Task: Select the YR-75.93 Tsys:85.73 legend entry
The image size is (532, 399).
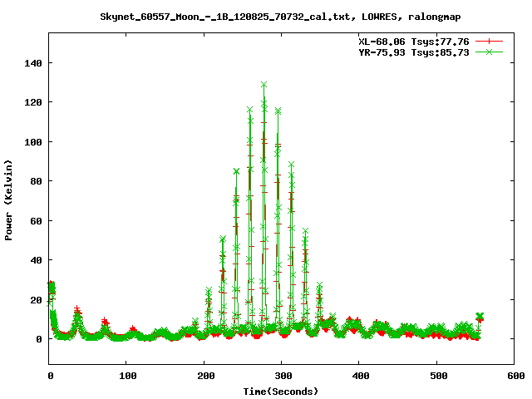Action: [x=412, y=52]
